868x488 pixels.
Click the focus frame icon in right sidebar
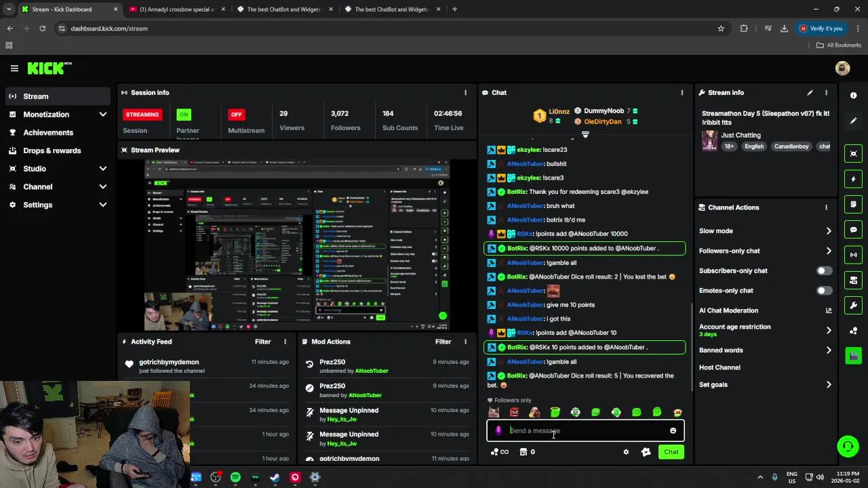[854, 154]
